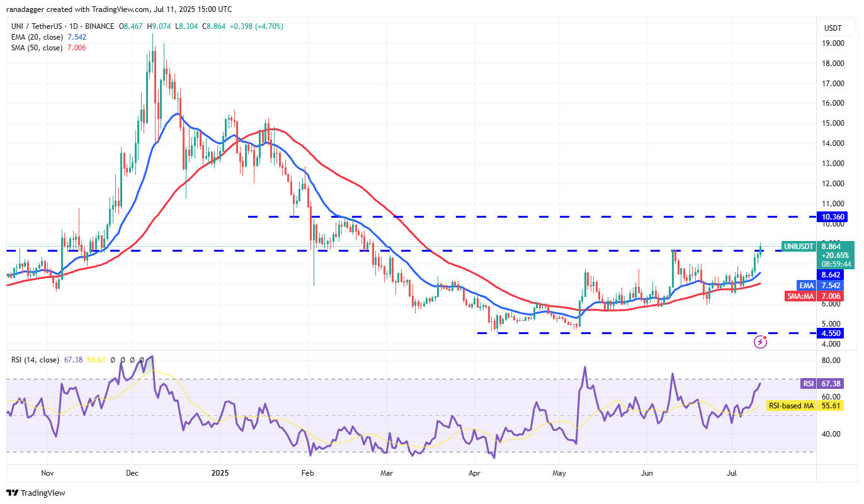Click the red SMA:MA axis label
The width and height of the screenshot is (864, 504).
pyautogui.click(x=800, y=296)
